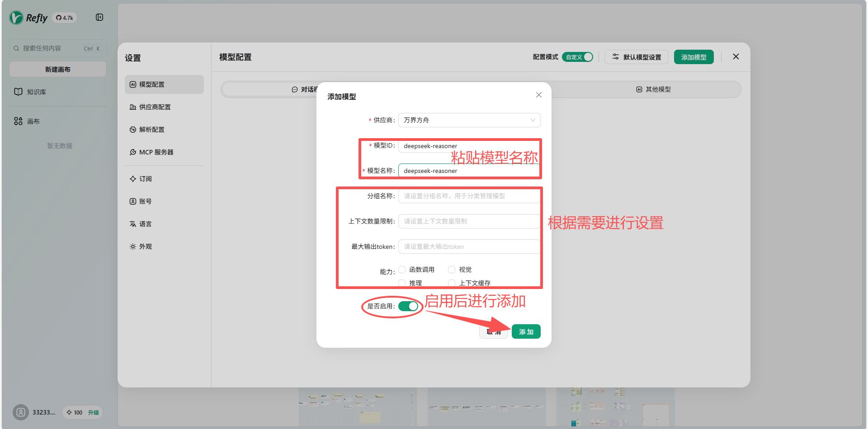Open the 画布 canvas section
868x429 pixels.
(33, 121)
